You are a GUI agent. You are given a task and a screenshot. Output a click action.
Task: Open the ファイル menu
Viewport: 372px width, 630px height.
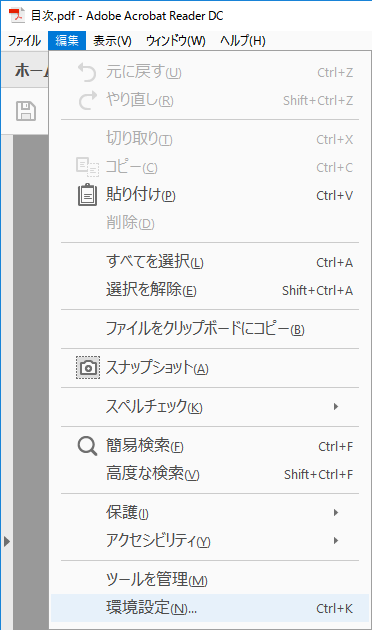(x=25, y=41)
